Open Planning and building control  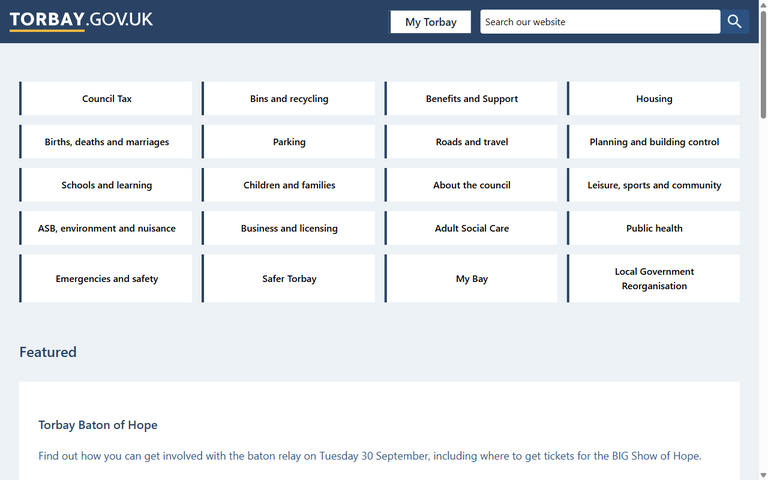tap(654, 142)
